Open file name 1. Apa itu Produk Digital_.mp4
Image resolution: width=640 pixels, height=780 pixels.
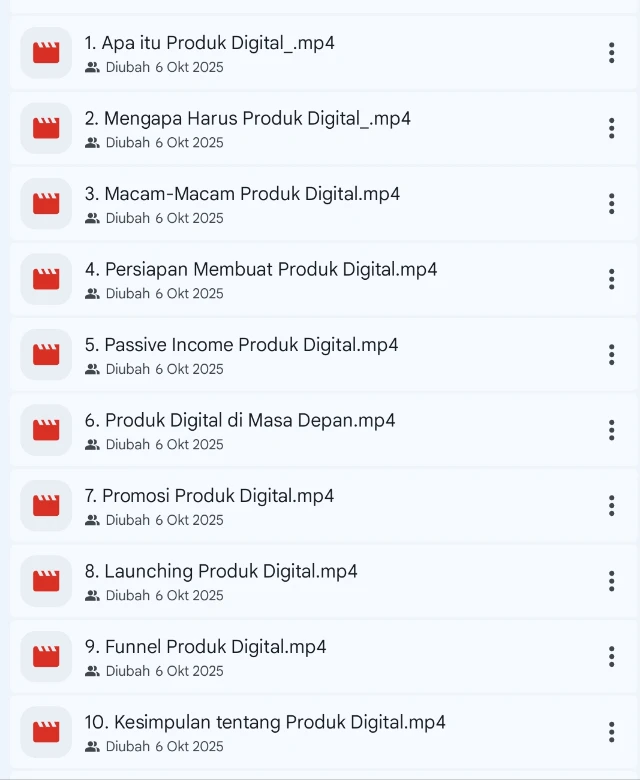click(x=209, y=43)
